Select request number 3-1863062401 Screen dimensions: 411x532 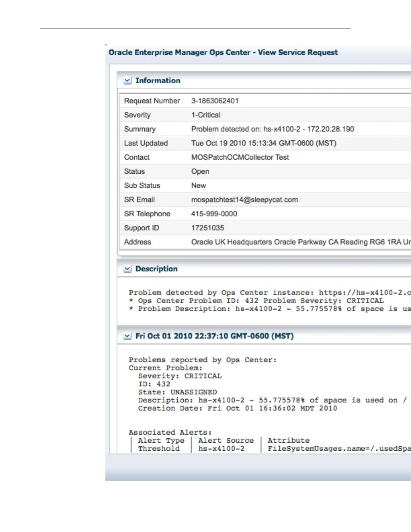[x=215, y=101]
